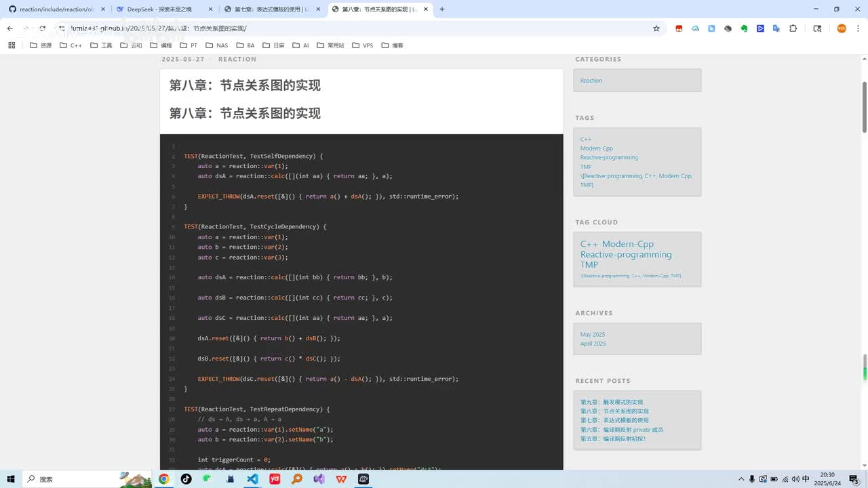Image resolution: width=868 pixels, height=488 pixels.
Task: Open the orange search app in taskbar
Action: tap(297, 479)
